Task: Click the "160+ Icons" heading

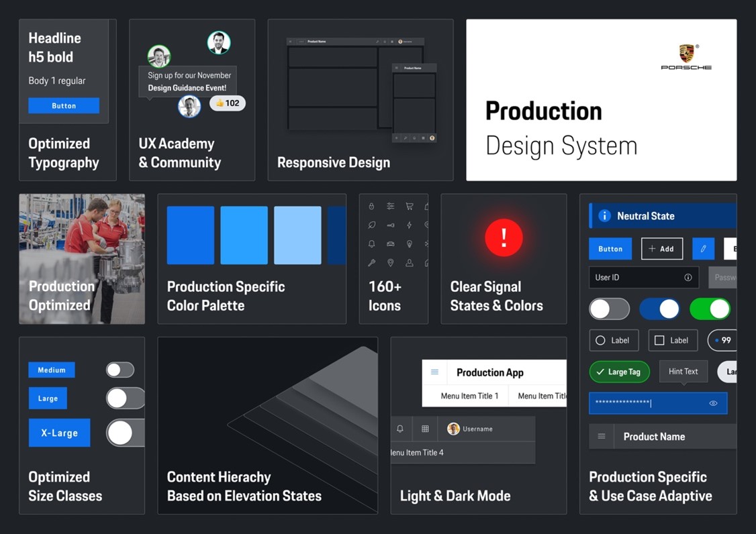Action: tap(385, 296)
